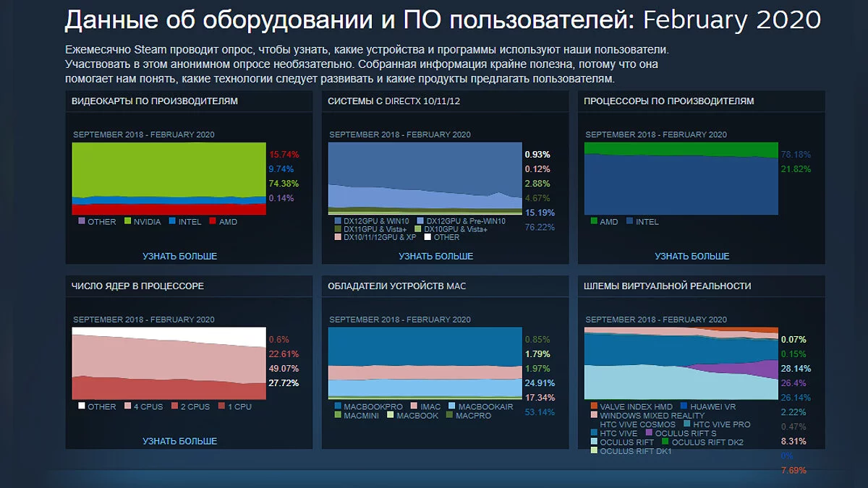Click the 27.72% value in CPU cores panel
This screenshot has width=868, height=488.
tap(284, 382)
